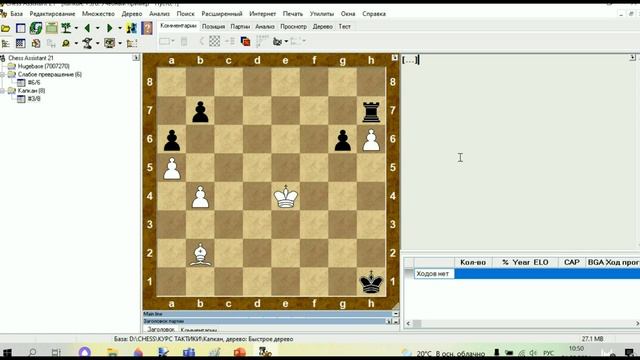This screenshot has height=360, width=640.
Task: Click the chess knights play icon
Action: (131, 28)
